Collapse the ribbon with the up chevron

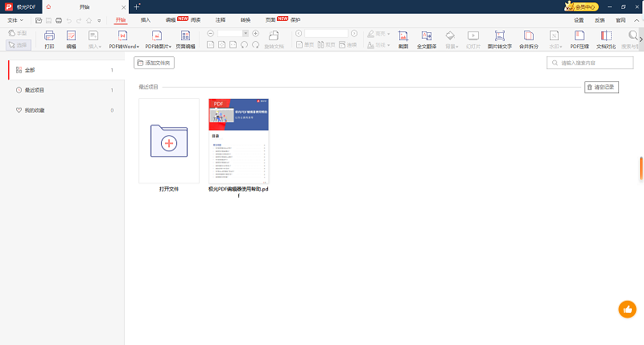[x=637, y=20]
